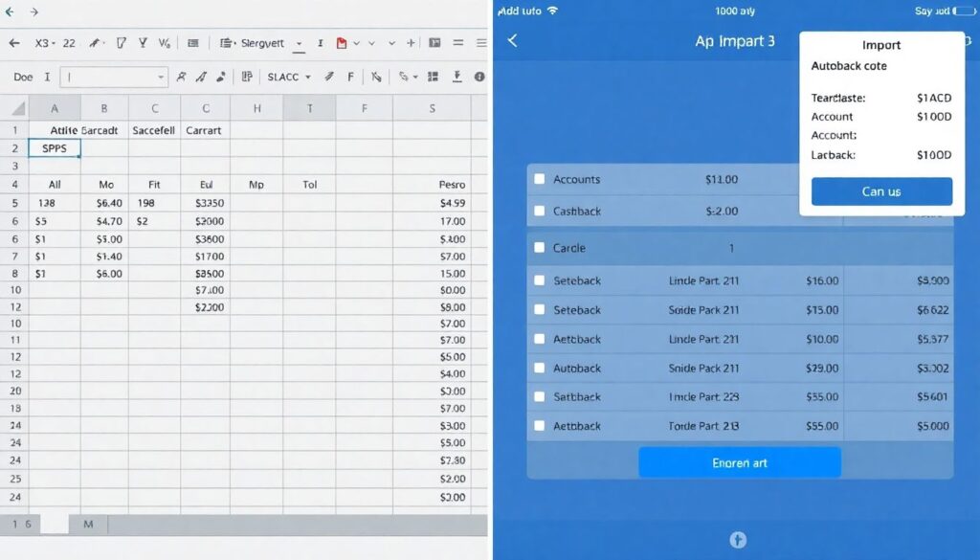Click the red document icon in toolbar
The height and width of the screenshot is (560, 980).
(343, 43)
